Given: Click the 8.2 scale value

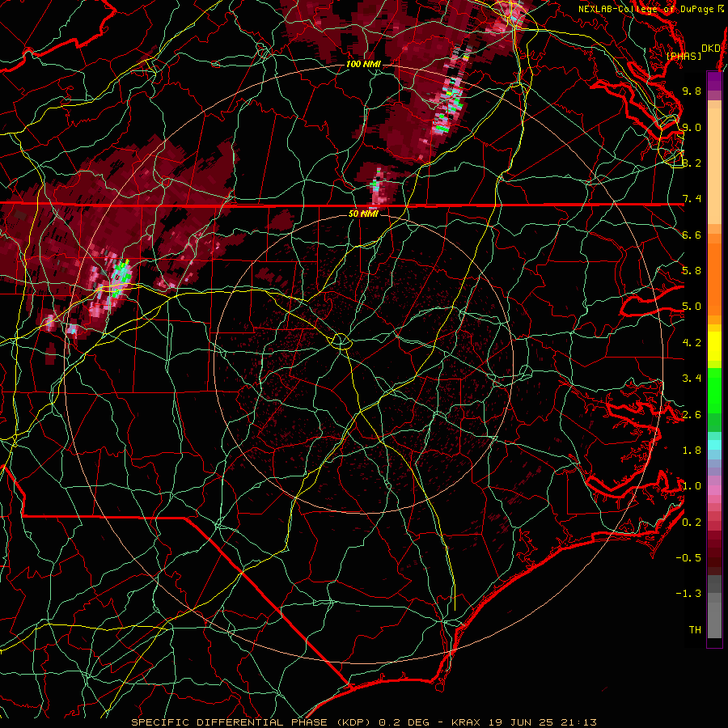Looking at the screenshot, I should pyautogui.click(x=692, y=163).
